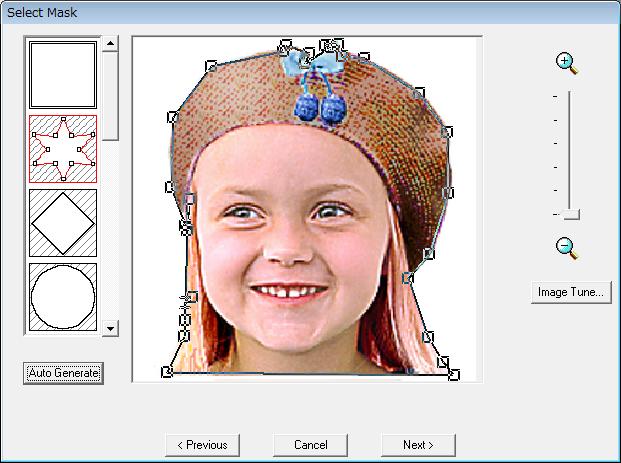Click the mask node on top-left of hat
621x463 pixels.
click(x=211, y=66)
